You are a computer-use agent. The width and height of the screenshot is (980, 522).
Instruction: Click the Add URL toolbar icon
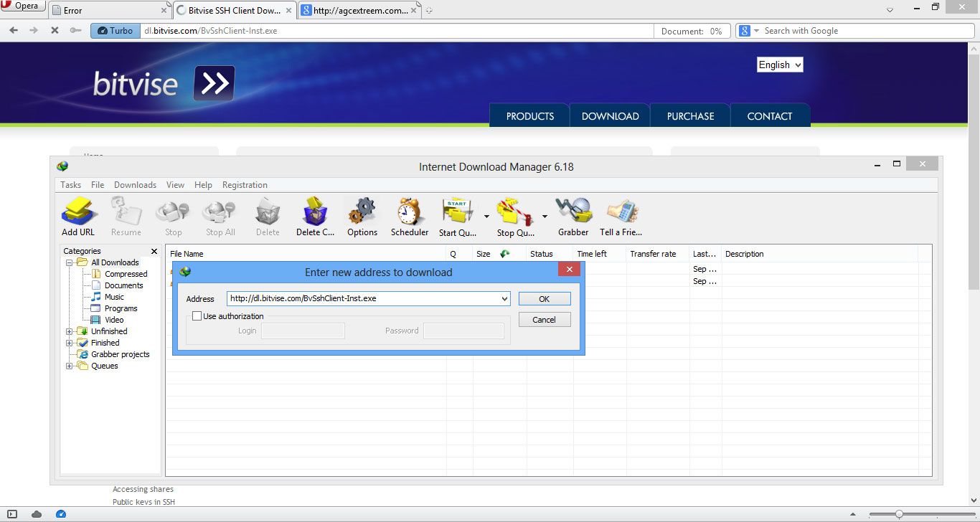coord(78,215)
